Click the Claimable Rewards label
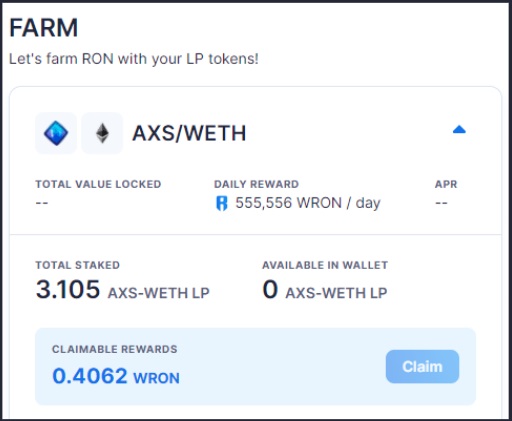This screenshot has height=421, width=512. pyautogui.click(x=115, y=349)
